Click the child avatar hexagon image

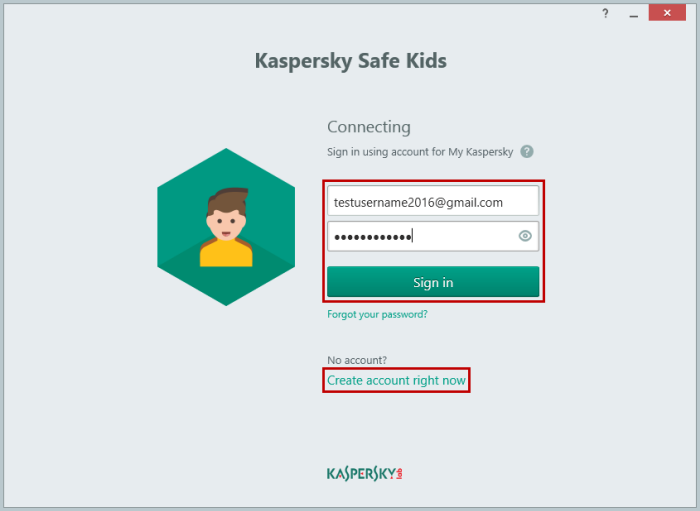(226, 227)
